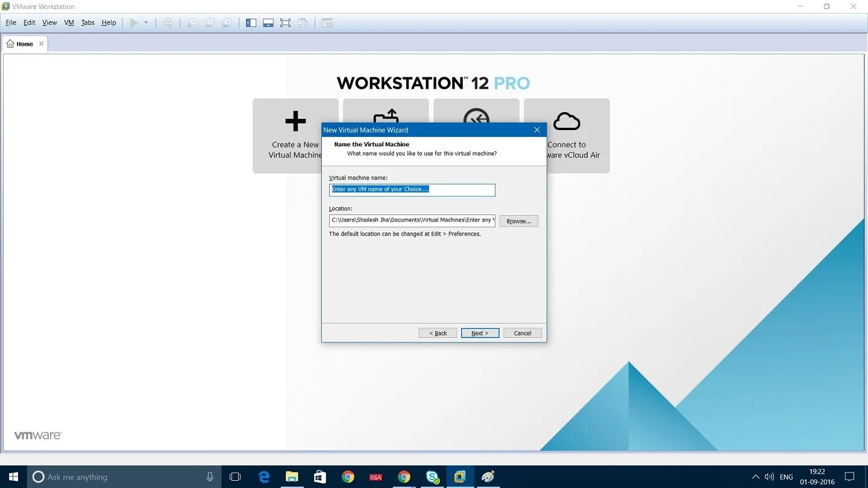
Task: Proceed with the Next button
Action: tap(480, 333)
